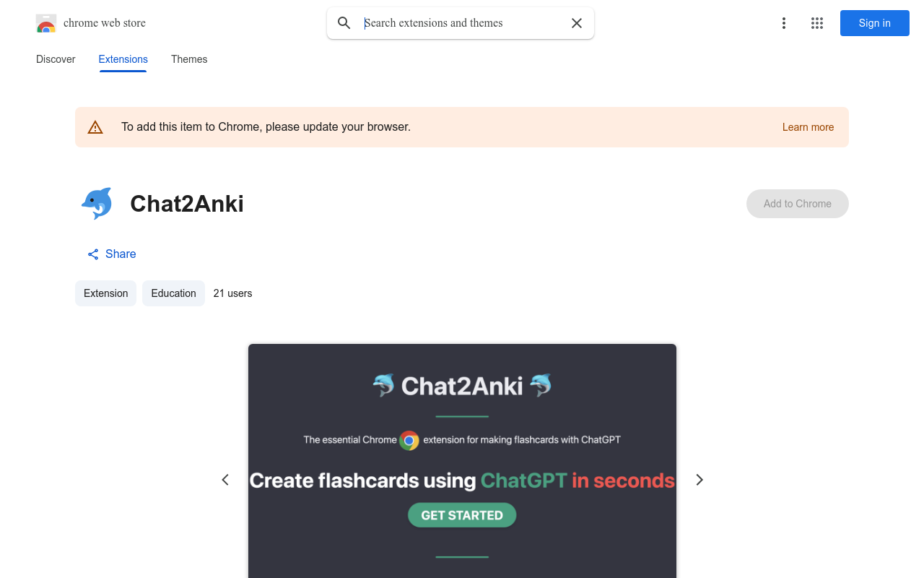Select the Extension category chip
This screenshot has height=578, width=924.
[105, 293]
